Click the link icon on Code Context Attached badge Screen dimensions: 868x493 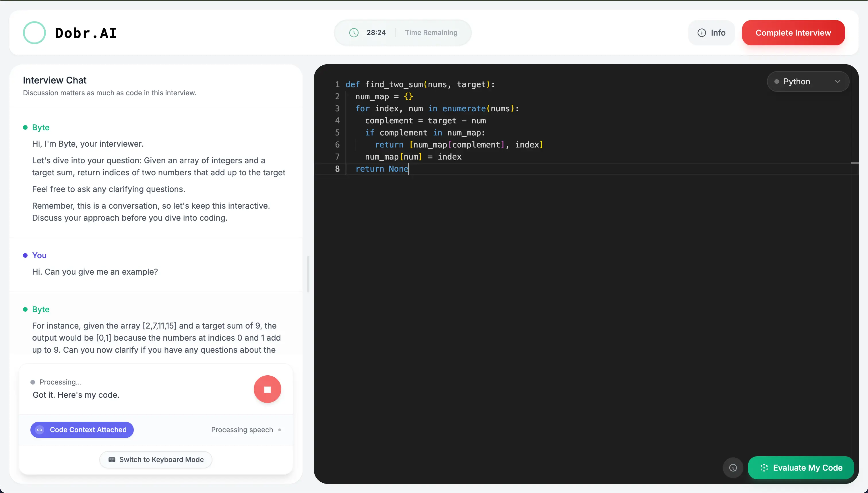(x=40, y=430)
